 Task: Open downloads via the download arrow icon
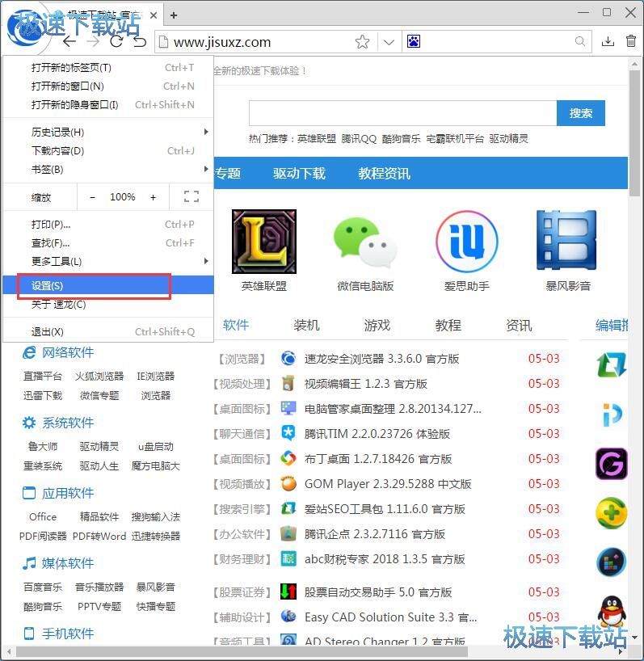[608, 41]
